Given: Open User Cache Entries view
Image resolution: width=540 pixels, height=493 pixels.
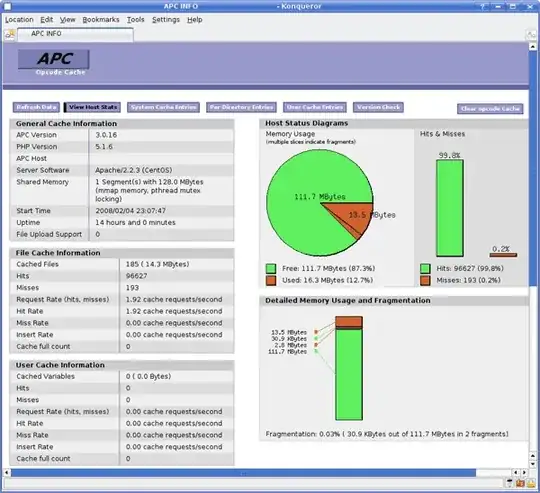Looking at the screenshot, I should tap(315, 107).
